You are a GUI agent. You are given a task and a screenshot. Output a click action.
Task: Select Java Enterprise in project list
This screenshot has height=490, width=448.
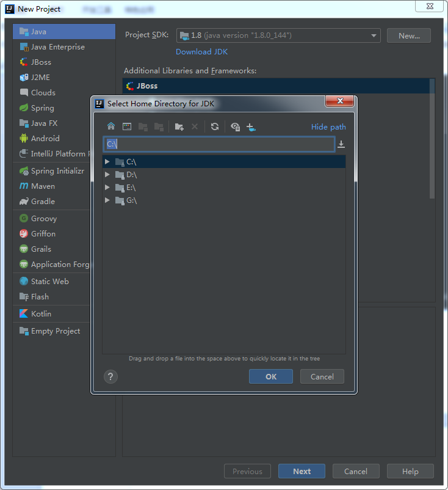pos(64,47)
